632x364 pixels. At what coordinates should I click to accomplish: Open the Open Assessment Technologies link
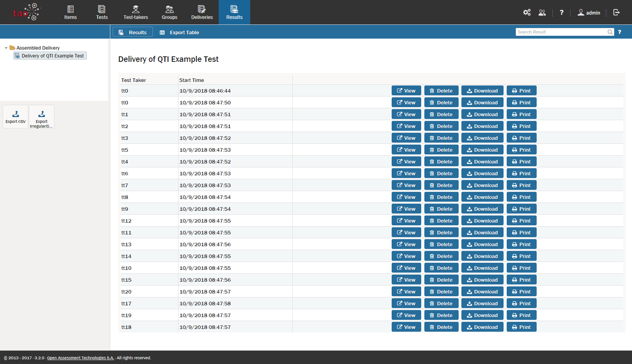pyautogui.click(x=80, y=358)
